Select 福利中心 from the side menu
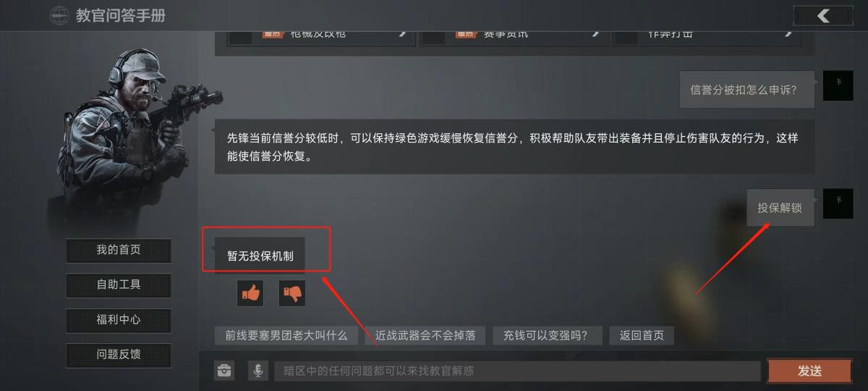This screenshot has width=868, height=391. (119, 320)
